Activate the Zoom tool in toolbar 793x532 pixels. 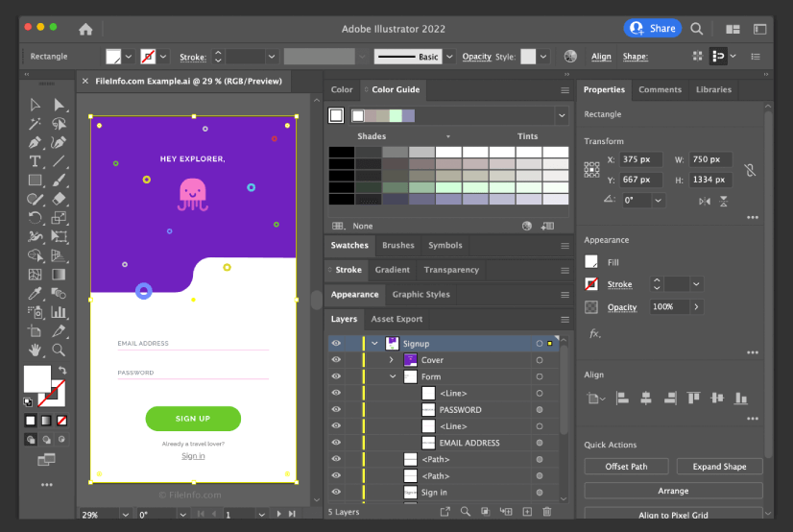(x=59, y=350)
